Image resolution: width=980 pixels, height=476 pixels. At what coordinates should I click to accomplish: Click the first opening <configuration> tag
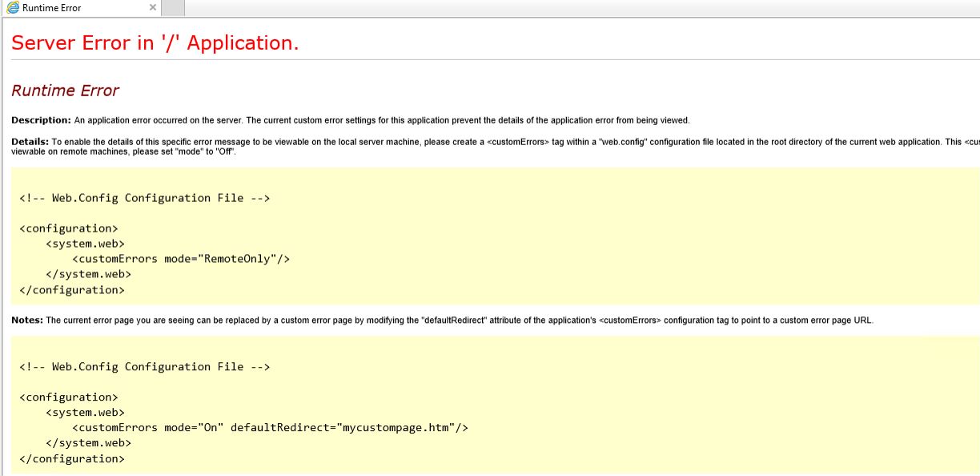point(69,228)
